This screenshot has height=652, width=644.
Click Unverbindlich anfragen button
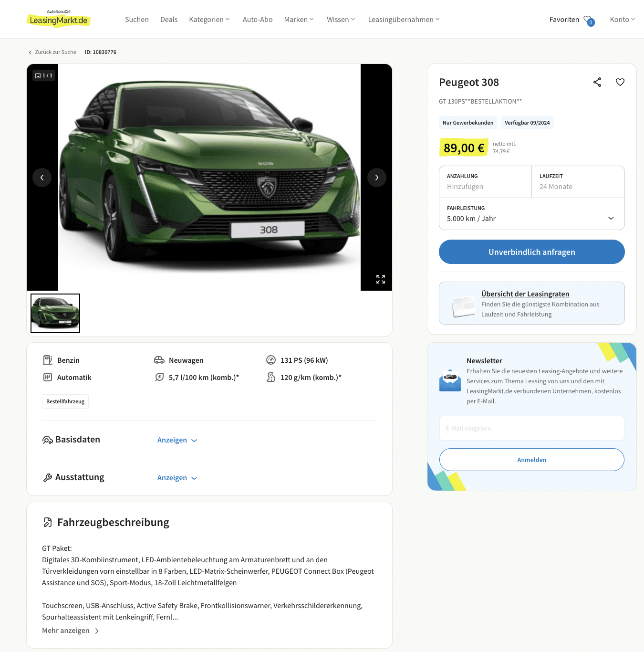(531, 252)
